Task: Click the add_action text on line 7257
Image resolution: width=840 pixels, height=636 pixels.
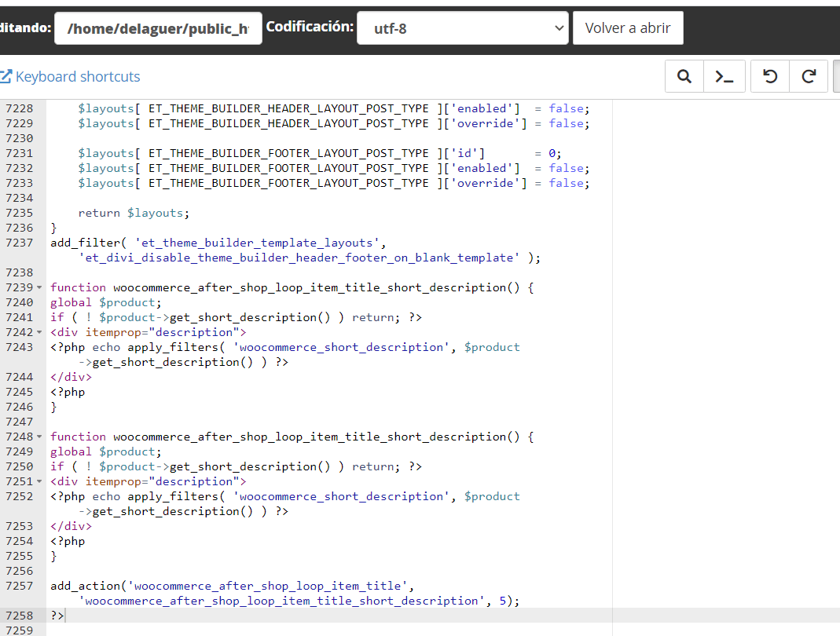Action: coord(86,586)
